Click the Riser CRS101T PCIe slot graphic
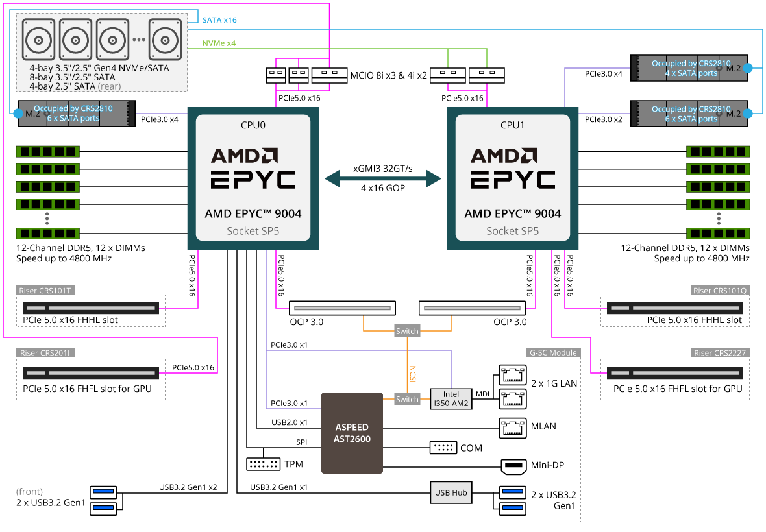The image size is (766, 532). 91,308
